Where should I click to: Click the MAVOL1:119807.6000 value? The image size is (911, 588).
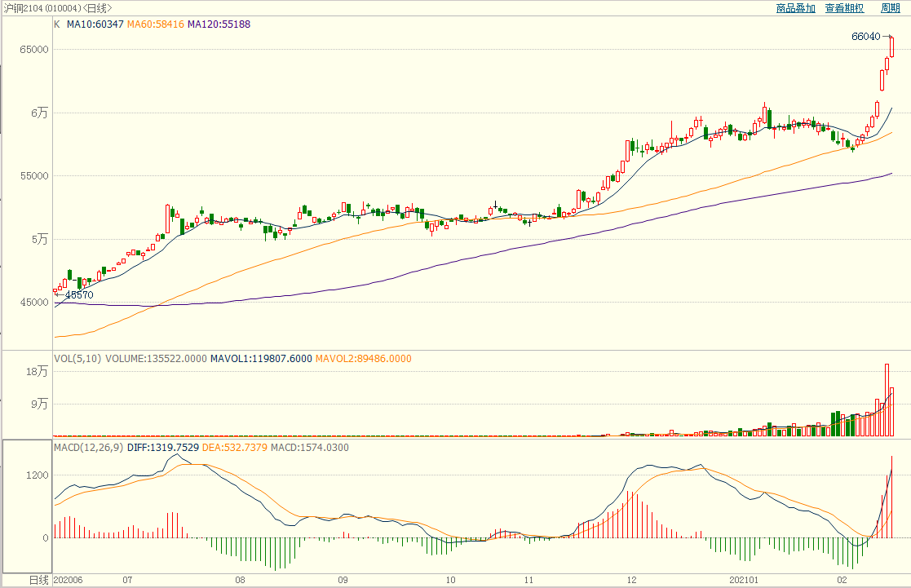tap(262, 359)
